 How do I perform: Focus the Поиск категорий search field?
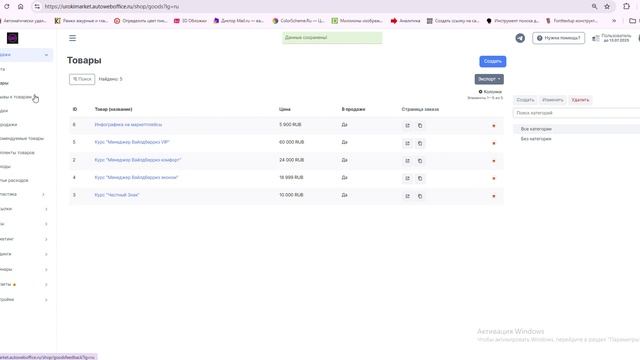click(576, 113)
